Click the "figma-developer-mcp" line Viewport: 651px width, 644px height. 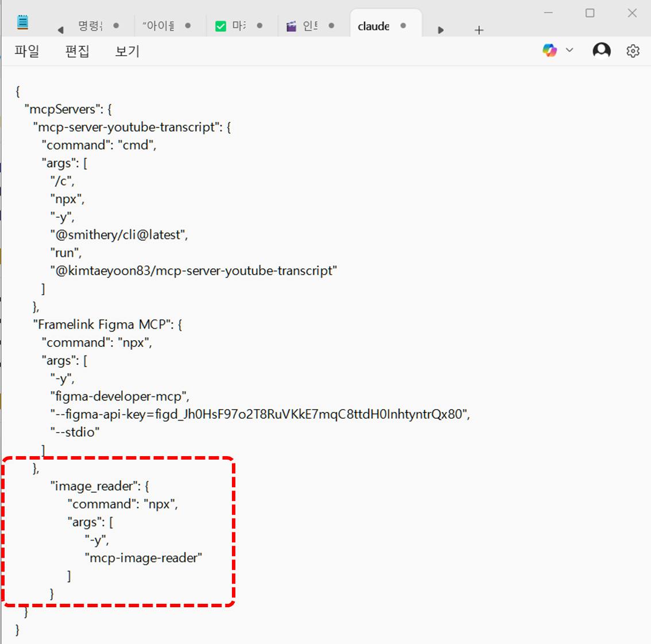120,396
